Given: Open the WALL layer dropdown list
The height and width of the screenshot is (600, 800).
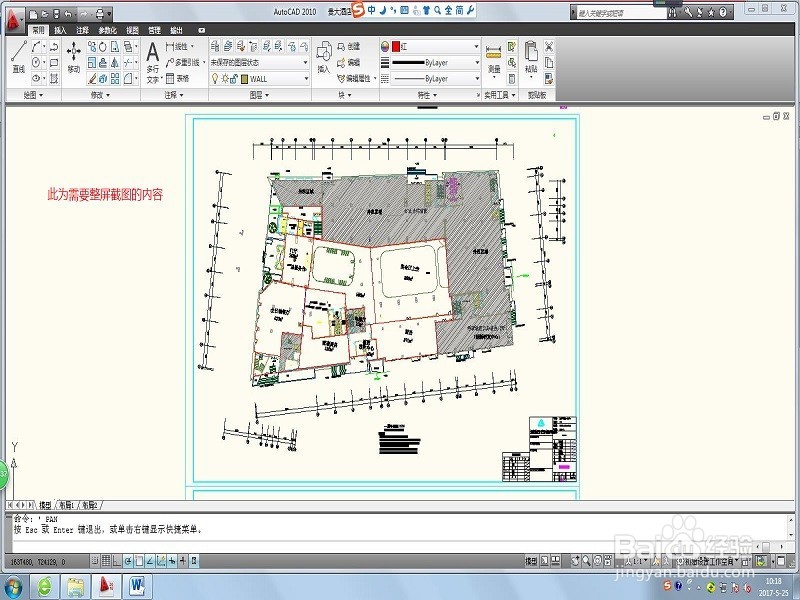Looking at the screenshot, I should [259, 79].
